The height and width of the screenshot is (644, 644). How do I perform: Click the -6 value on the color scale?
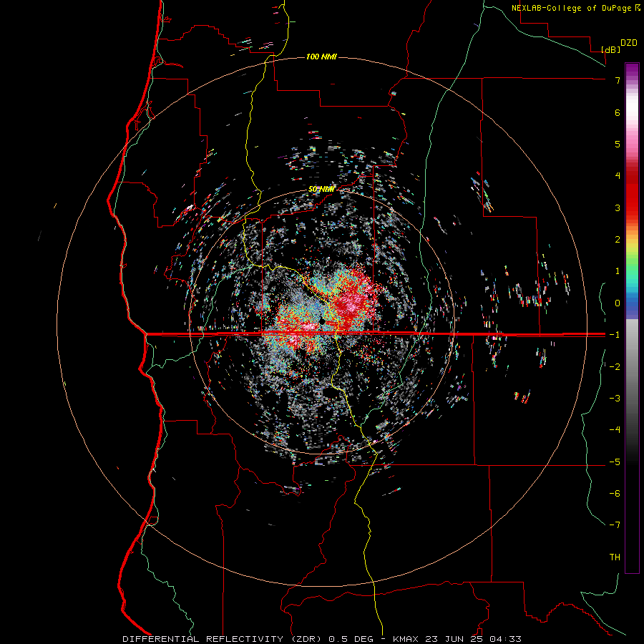615,494
